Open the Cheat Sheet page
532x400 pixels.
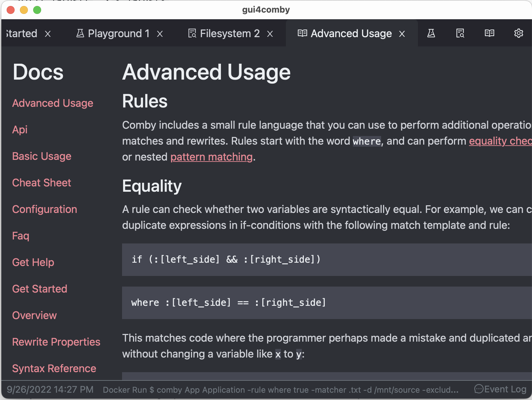click(41, 183)
